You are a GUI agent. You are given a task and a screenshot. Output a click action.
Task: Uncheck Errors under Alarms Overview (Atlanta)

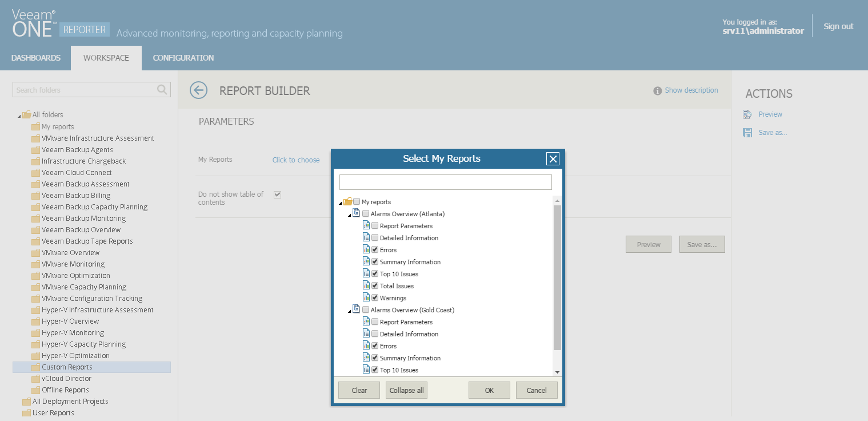pyautogui.click(x=375, y=250)
